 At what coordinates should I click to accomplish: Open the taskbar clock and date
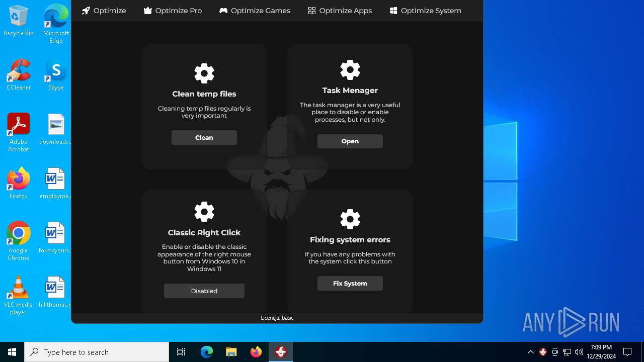pyautogui.click(x=601, y=352)
